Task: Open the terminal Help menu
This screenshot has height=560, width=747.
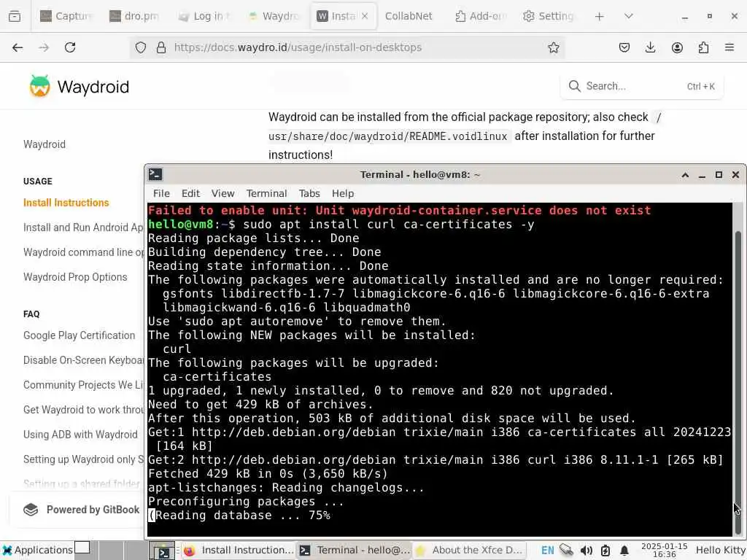Action: click(x=343, y=193)
